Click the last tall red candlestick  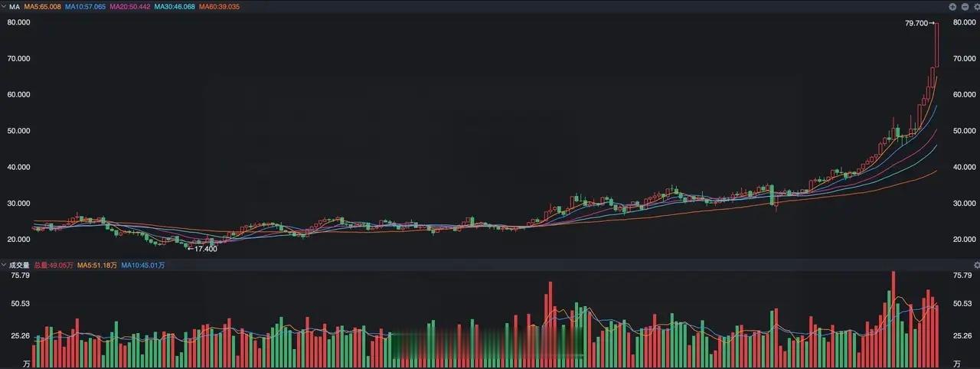[936, 44]
